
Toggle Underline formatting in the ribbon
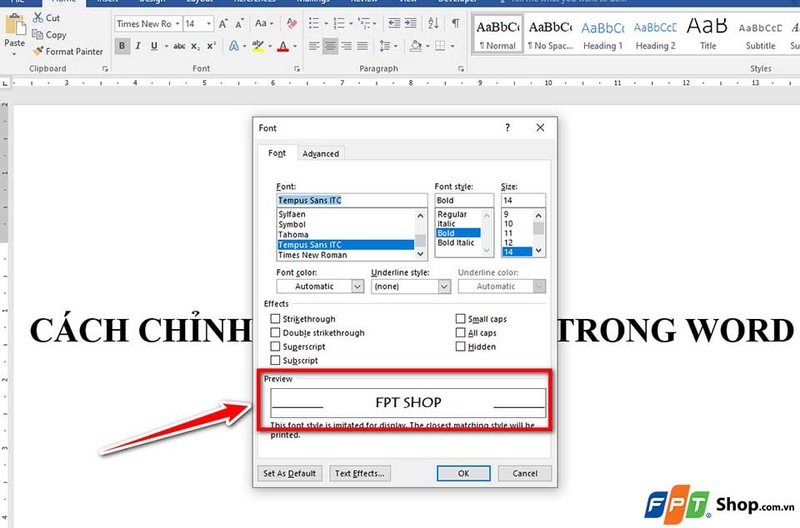click(154, 46)
